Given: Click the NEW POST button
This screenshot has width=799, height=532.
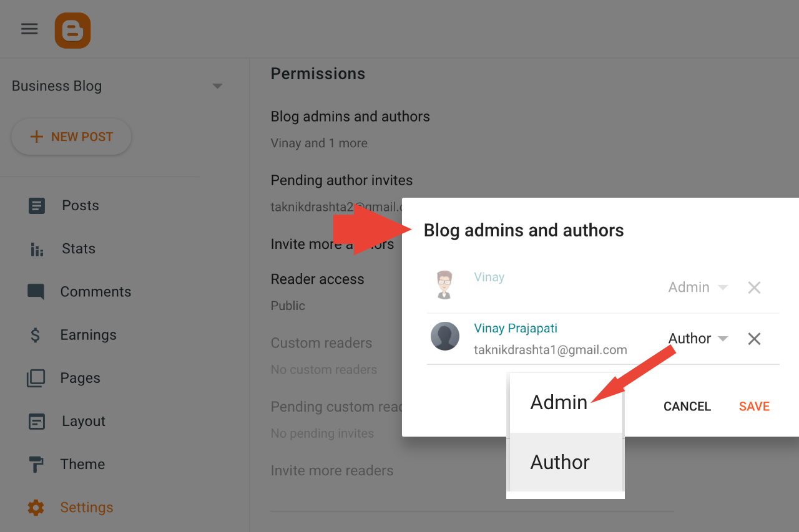Looking at the screenshot, I should 72,137.
